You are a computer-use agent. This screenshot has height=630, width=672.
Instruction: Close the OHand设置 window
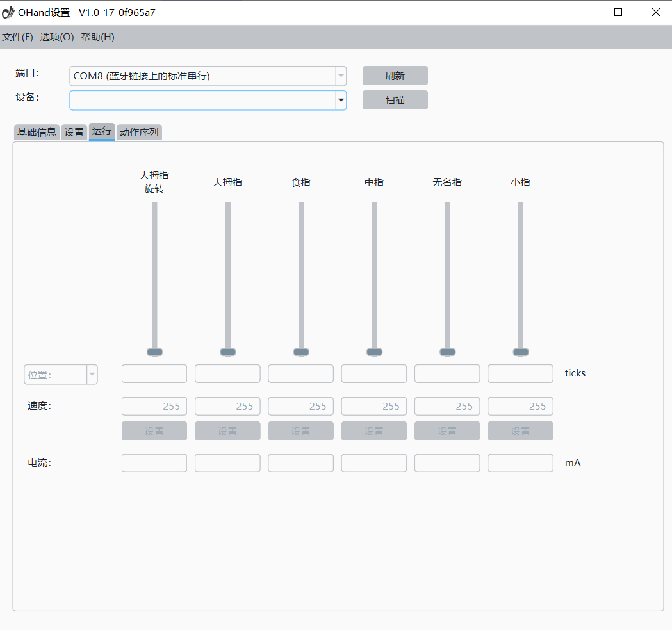click(656, 12)
